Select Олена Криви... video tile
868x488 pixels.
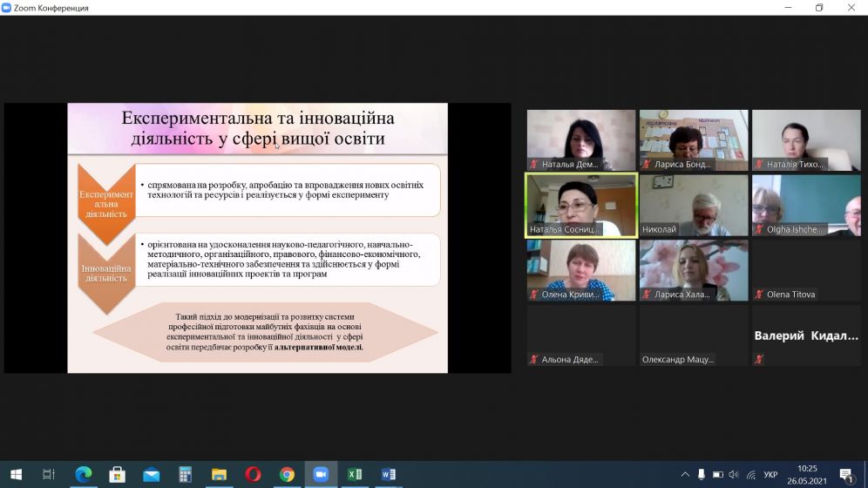pos(581,270)
